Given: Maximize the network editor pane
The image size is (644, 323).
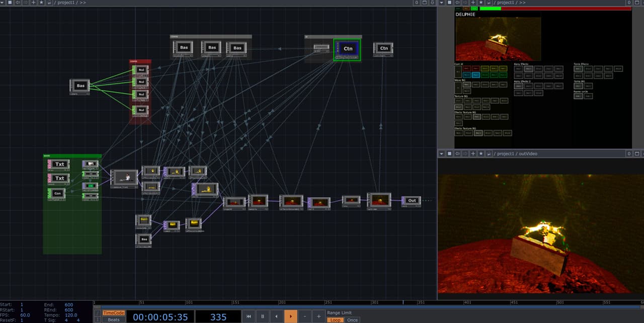Looking at the screenshot, I should coord(425,3).
